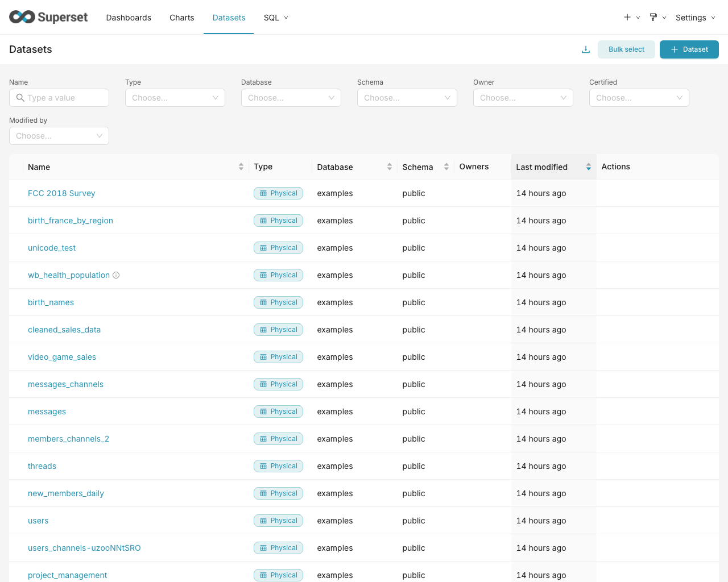Open the SQL menu
This screenshot has width=728, height=582.
(x=275, y=18)
